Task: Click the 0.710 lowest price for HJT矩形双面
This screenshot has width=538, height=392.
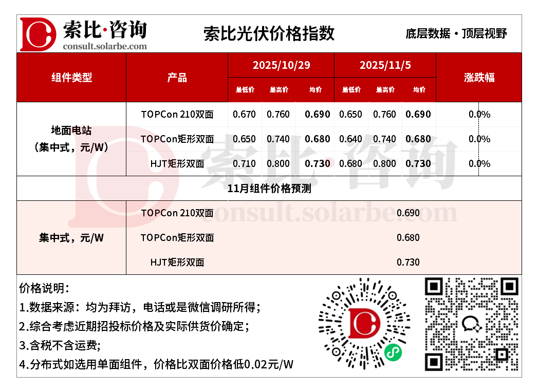Action: 244,164
